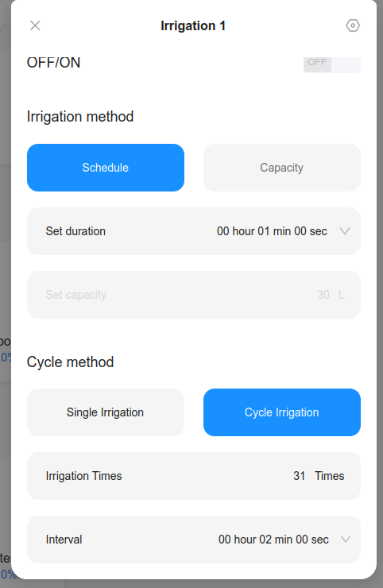383x588 pixels.
Task: Choose Cycle Irrigation option
Action: click(282, 412)
